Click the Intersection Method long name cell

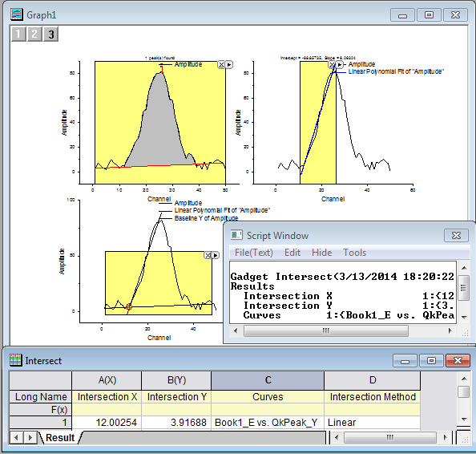[x=373, y=397]
